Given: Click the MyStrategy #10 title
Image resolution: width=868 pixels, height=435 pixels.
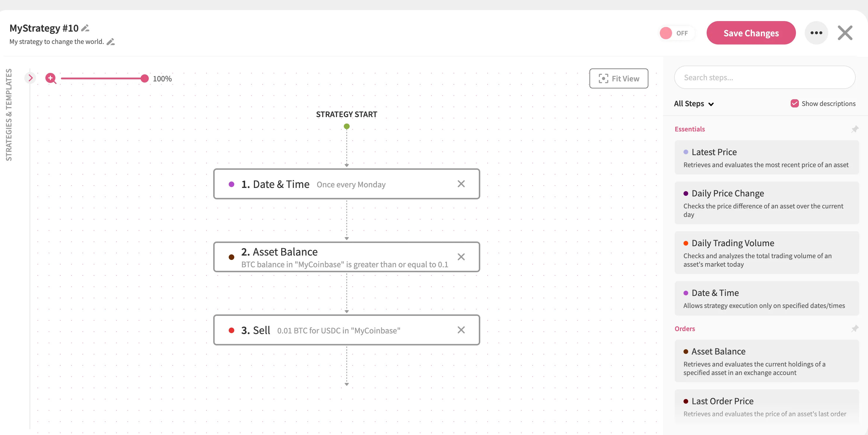Looking at the screenshot, I should pyautogui.click(x=44, y=28).
